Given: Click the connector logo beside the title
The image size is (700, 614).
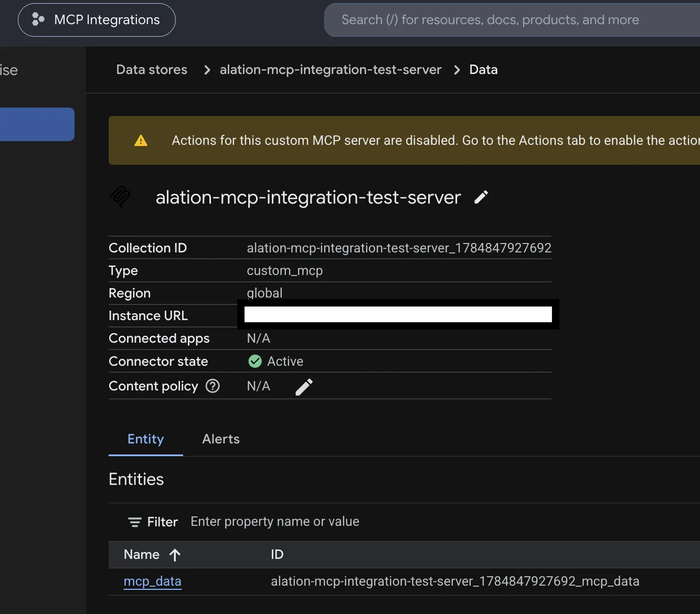Looking at the screenshot, I should (120, 197).
